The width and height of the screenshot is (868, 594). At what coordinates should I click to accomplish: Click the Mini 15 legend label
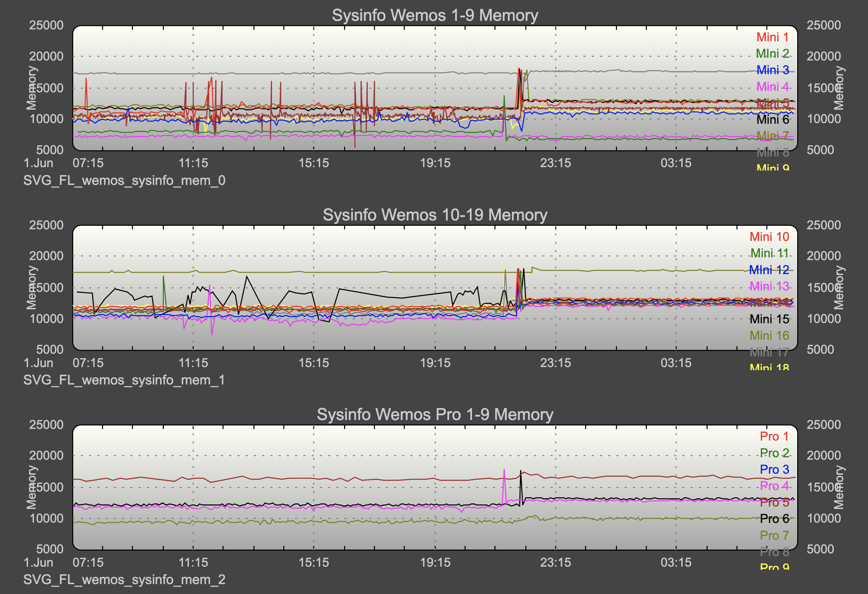click(x=769, y=319)
